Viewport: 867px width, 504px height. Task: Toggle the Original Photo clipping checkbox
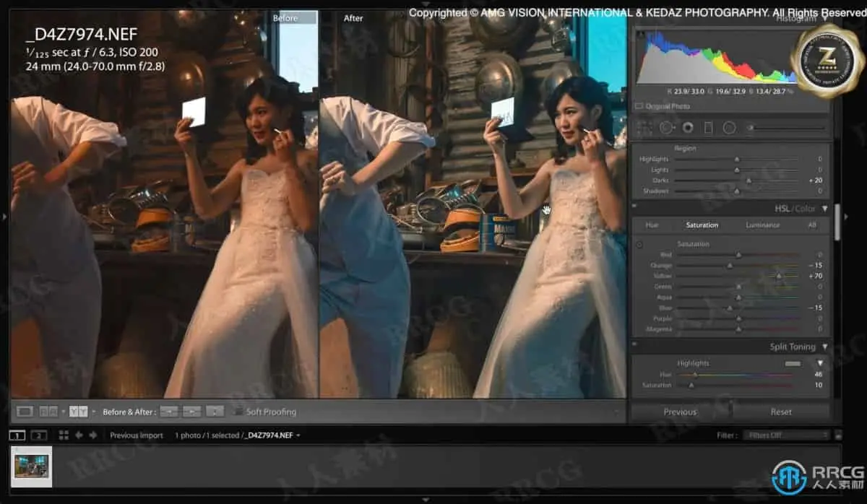point(639,106)
